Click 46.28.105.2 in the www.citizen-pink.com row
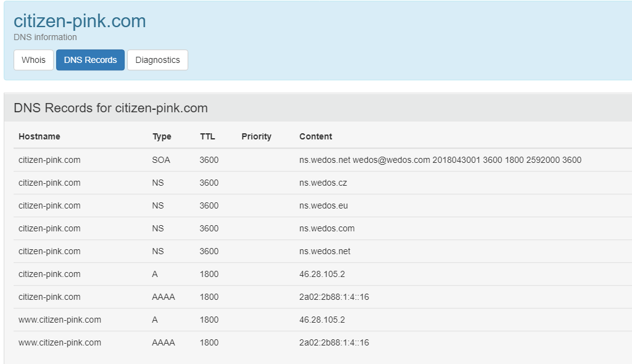 point(322,320)
